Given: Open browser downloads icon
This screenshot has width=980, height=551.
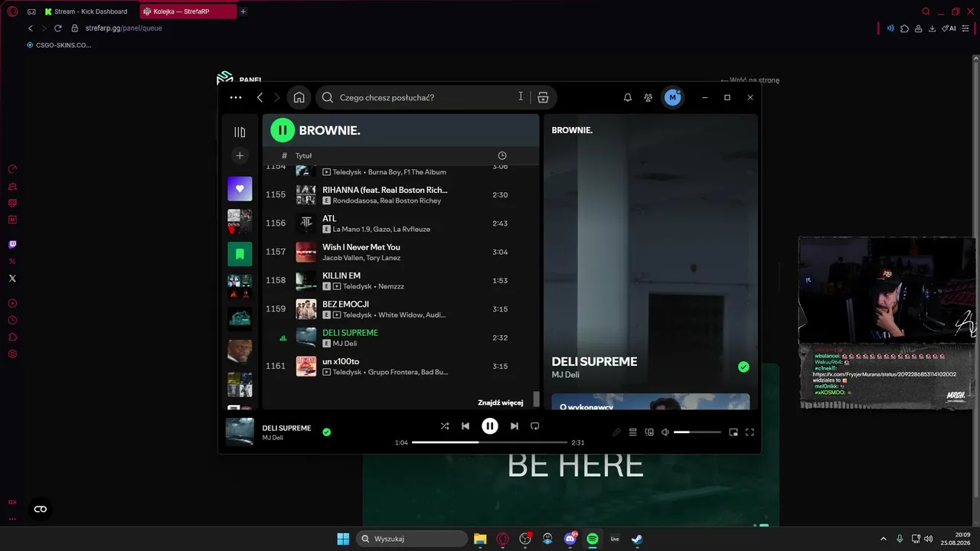Looking at the screenshot, I should point(933,28).
